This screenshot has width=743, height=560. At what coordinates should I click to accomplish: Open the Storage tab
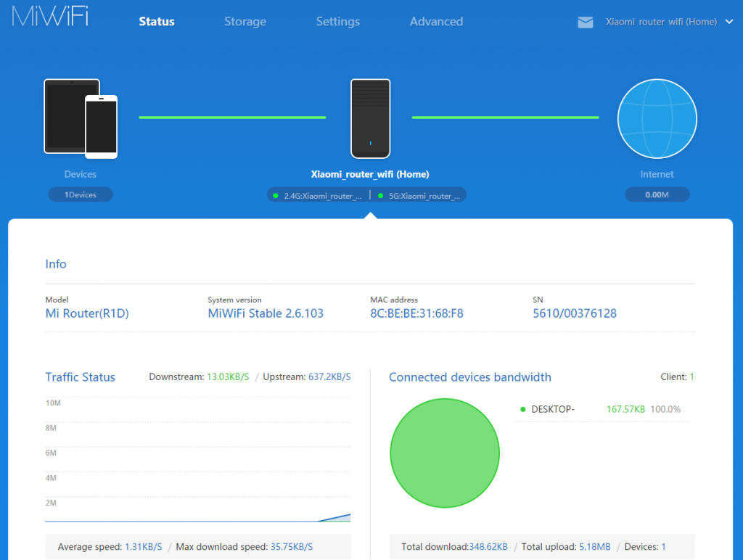245,22
